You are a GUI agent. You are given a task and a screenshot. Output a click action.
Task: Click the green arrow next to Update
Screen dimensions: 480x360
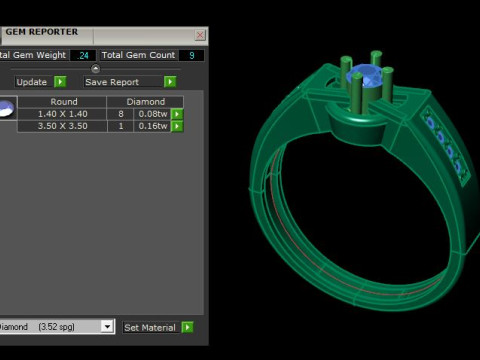(60, 82)
